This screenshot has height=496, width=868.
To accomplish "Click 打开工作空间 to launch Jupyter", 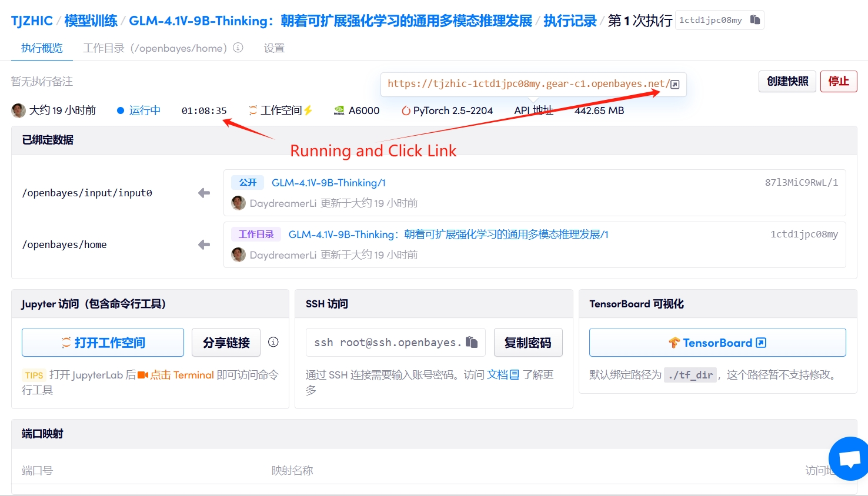I will pos(103,343).
